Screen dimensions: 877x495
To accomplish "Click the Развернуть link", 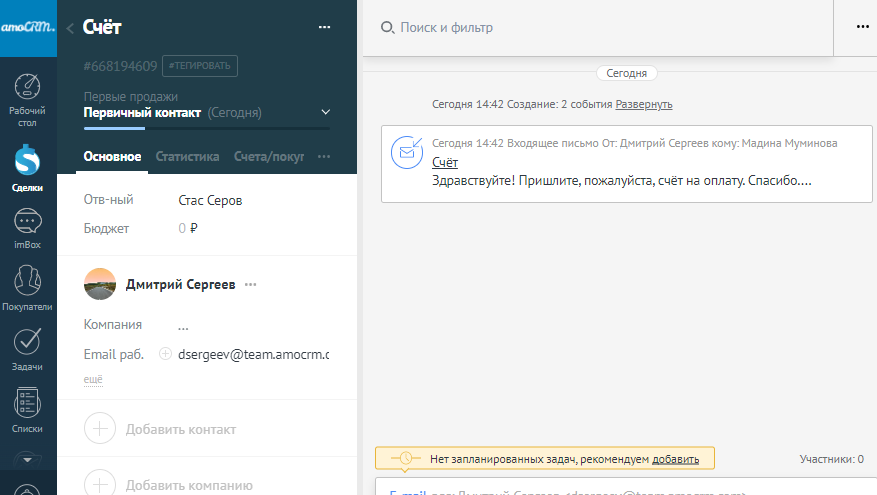I will tap(643, 104).
